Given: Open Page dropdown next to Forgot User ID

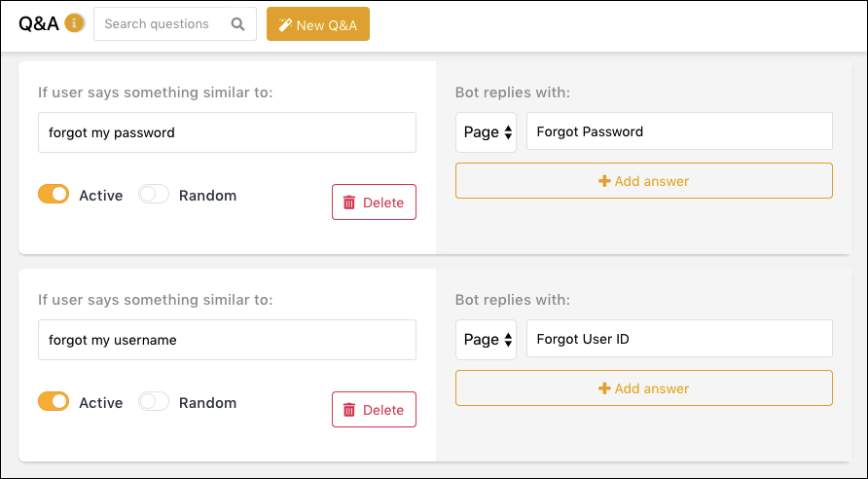Looking at the screenshot, I should pyautogui.click(x=486, y=340).
